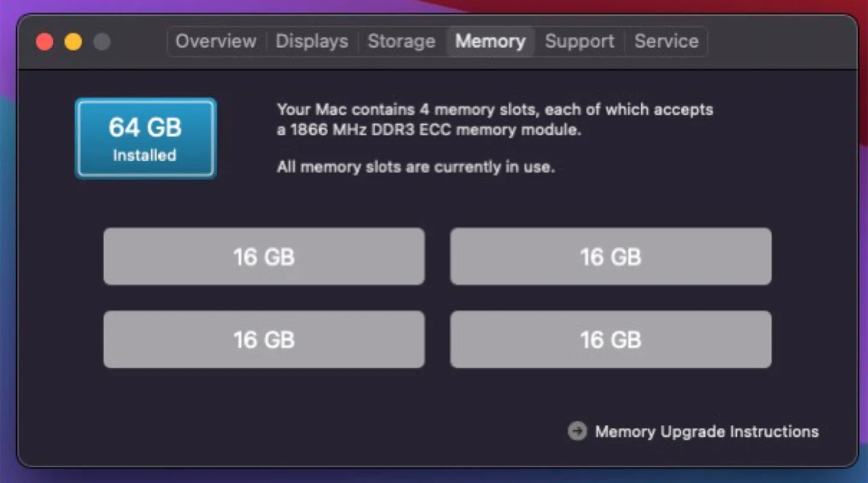The width and height of the screenshot is (868, 483).
Task: Switch to the Overview tab
Action: (215, 41)
